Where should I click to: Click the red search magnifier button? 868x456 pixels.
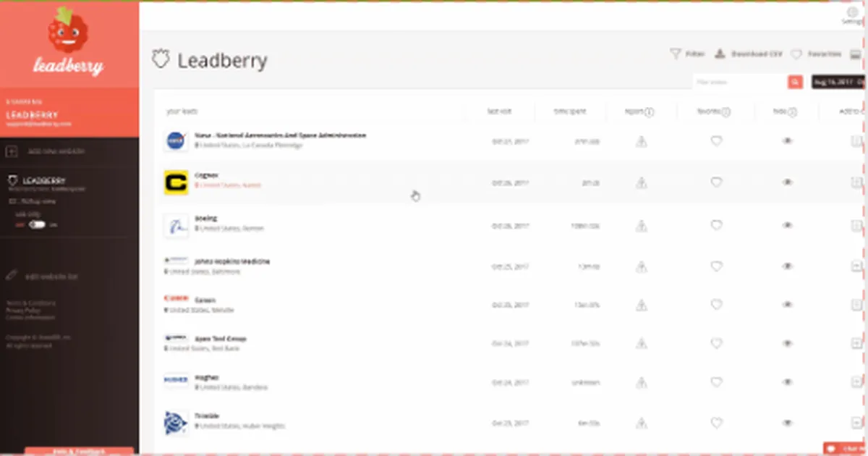coord(796,83)
